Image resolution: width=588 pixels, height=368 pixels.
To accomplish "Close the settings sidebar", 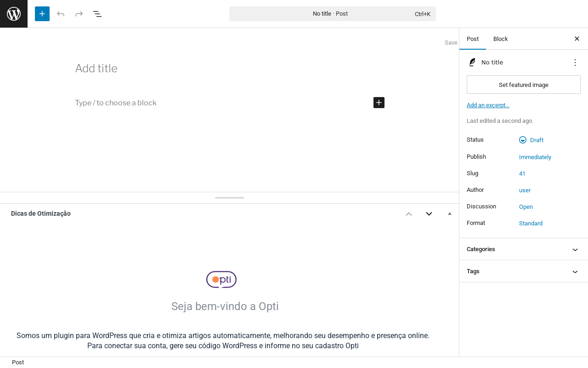I will pyautogui.click(x=577, y=39).
